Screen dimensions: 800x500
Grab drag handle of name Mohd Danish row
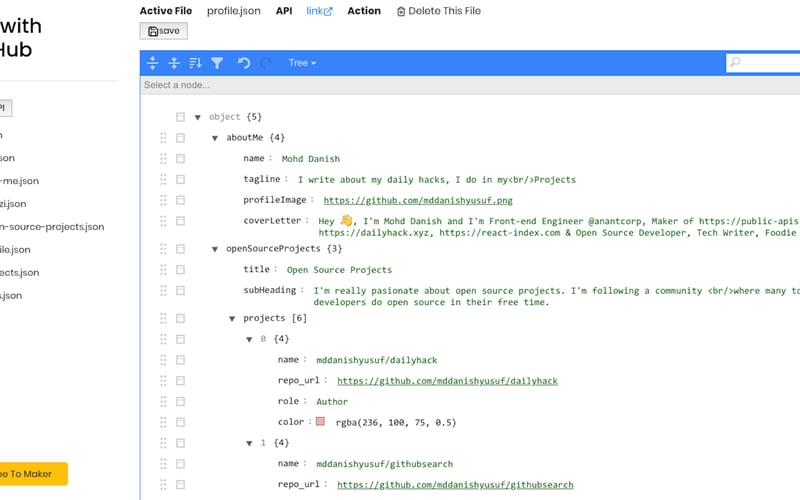pos(163,159)
